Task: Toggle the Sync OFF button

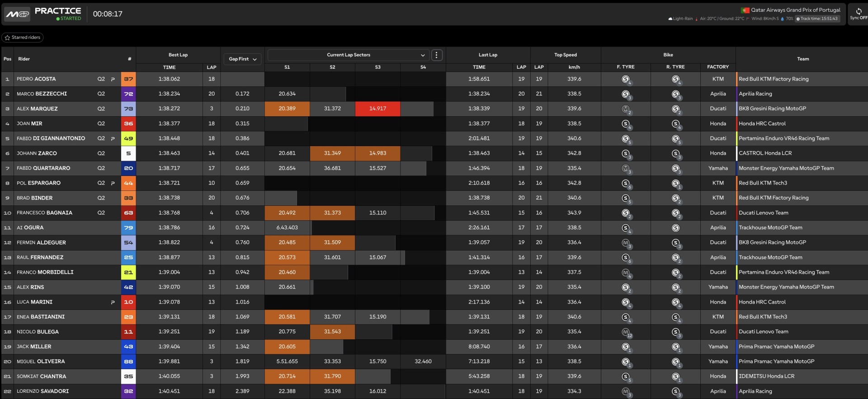Action: (858, 14)
